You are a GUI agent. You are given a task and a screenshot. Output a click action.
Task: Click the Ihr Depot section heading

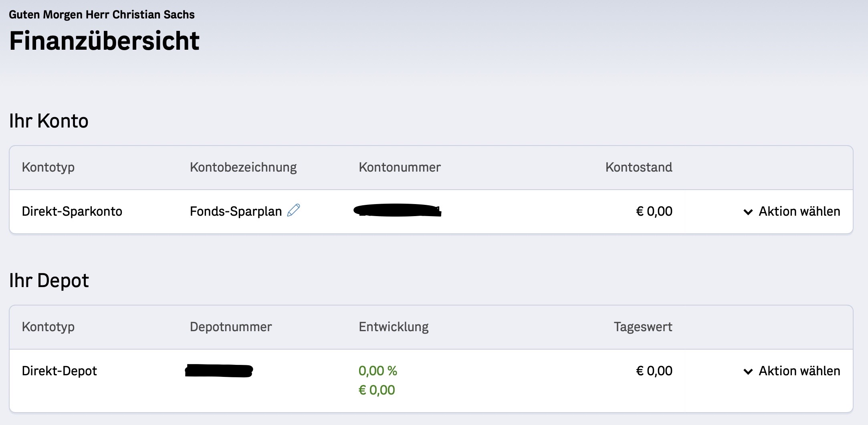(x=49, y=280)
